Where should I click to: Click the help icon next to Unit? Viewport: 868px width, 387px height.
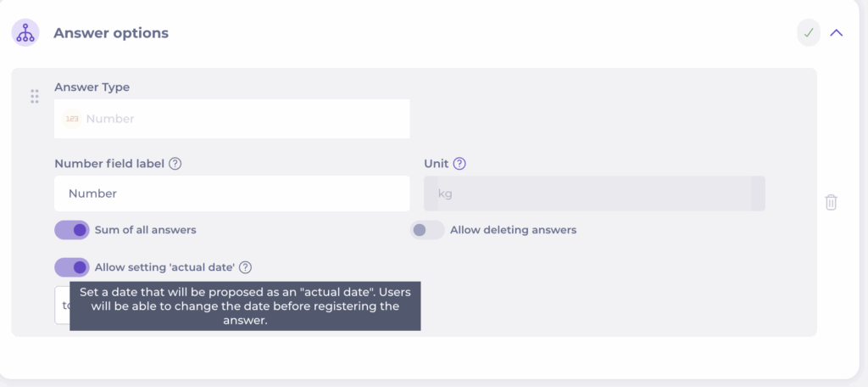(459, 164)
